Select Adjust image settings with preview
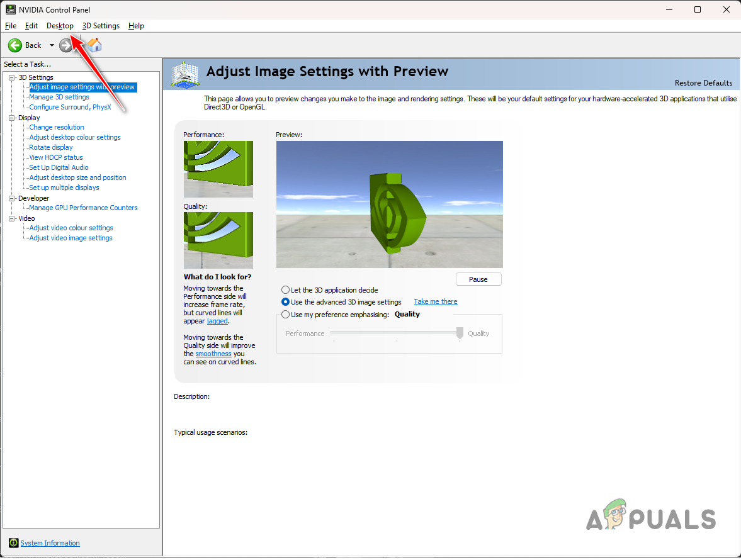741x560 pixels. (x=82, y=87)
